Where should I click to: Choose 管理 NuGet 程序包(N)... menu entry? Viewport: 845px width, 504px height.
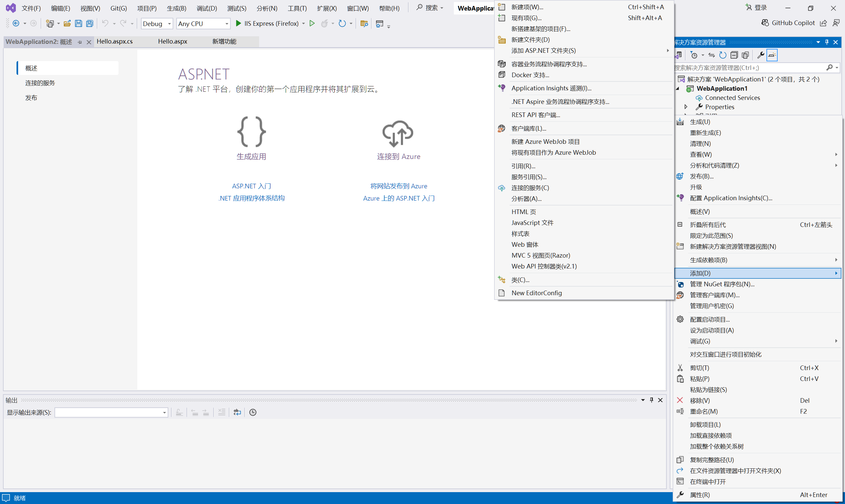[x=722, y=284]
